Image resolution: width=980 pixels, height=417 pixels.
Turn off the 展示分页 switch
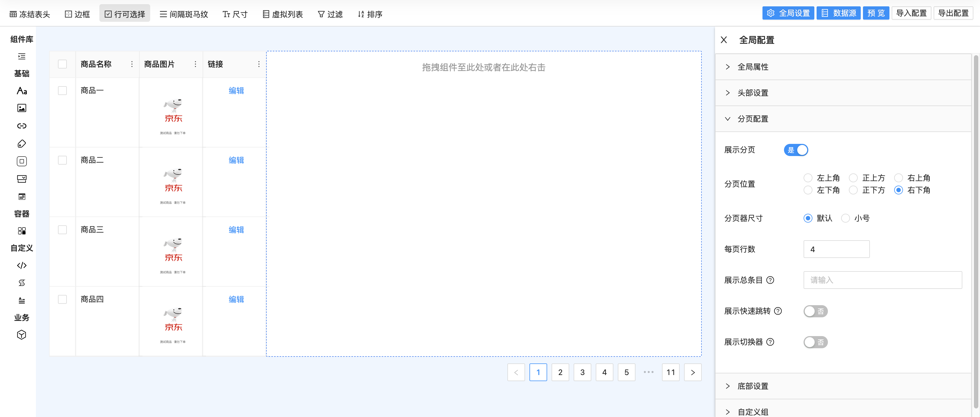pyautogui.click(x=796, y=150)
